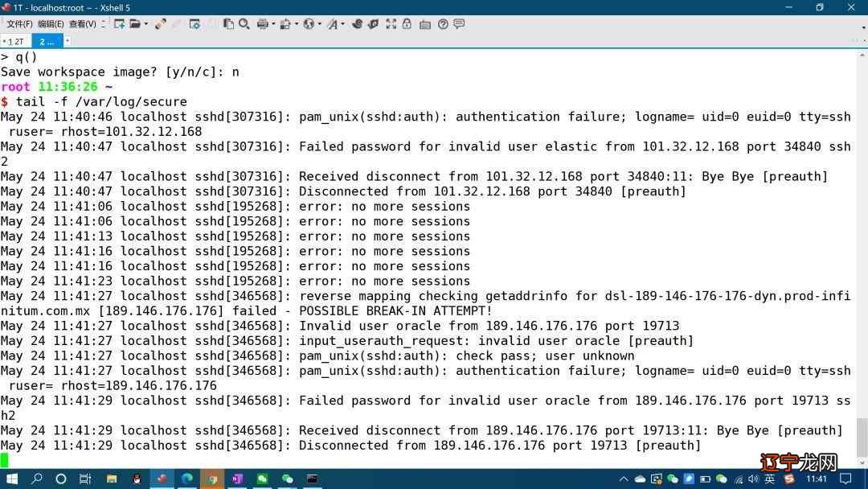The image size is (868, 489).
Task: Expand the font 'A' dropdown arrow
Action: 343,24
